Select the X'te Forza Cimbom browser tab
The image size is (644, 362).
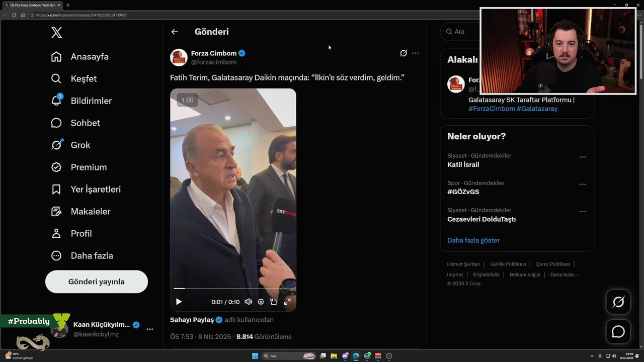(x=33, y=5)
